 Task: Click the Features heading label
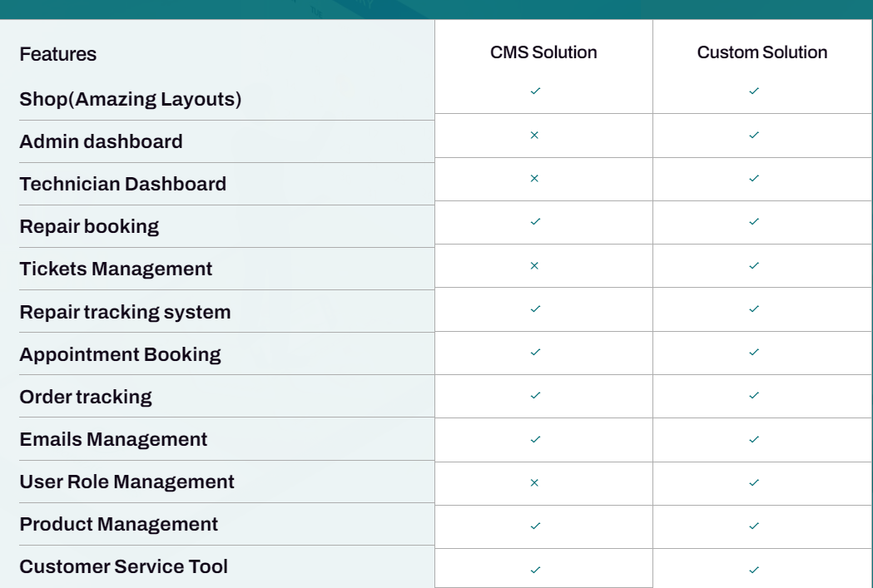click(58, 54)
